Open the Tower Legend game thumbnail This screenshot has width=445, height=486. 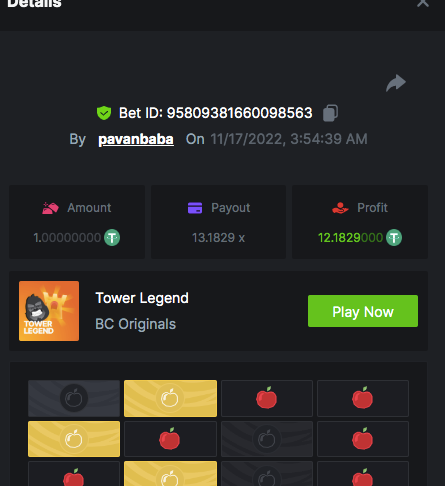pyautogui.click(x=49, y=311)
